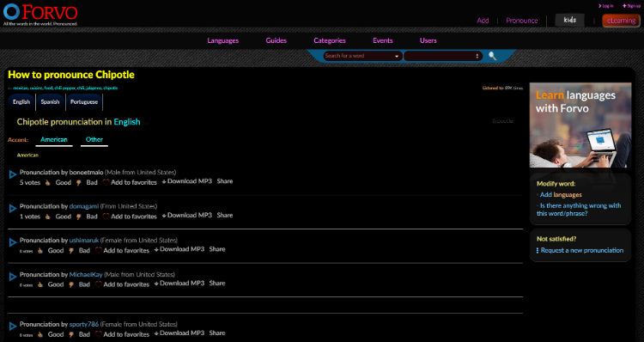Screen dimensions: 644x342
Task: Open user profile domagami
Action: point(84,206)
